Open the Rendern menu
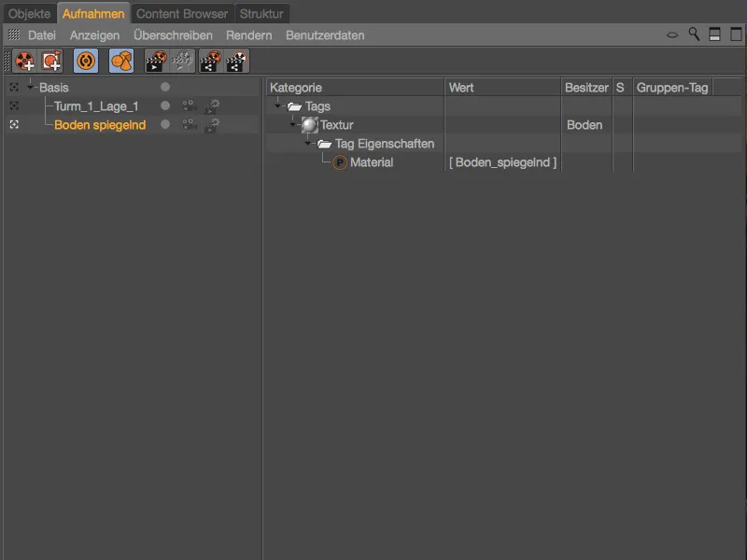This screenshot has width=747, height=560. [x=249, y=35]
